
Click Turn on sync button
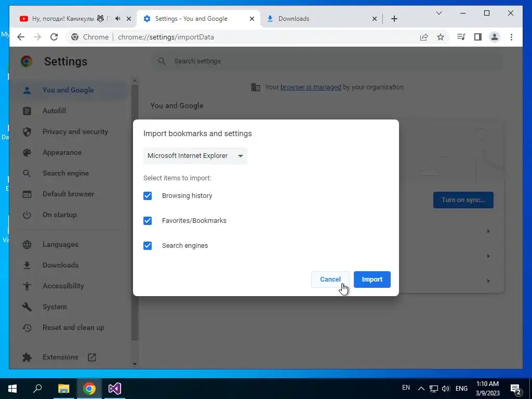click(463, 200)
